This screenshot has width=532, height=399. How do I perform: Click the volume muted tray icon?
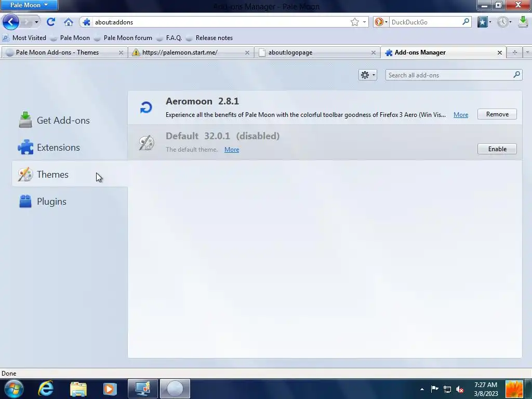460,389
